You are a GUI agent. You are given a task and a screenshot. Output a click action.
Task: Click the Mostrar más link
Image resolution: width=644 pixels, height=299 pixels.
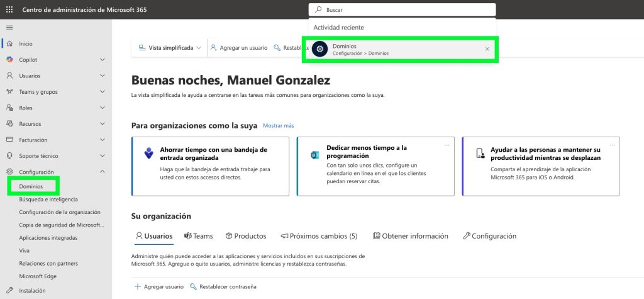(279, 126)
